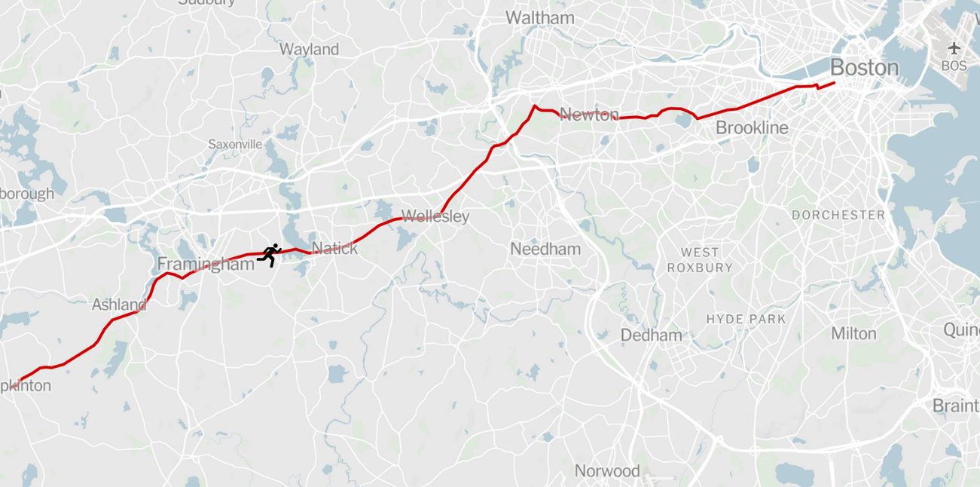Select the Framingham town label

click(x=206, y=265)
